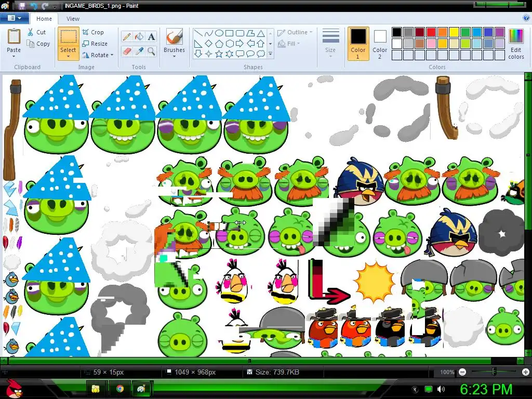Choose the Right arrow shape
532x399 pixels.
click(x=240, y=44)
